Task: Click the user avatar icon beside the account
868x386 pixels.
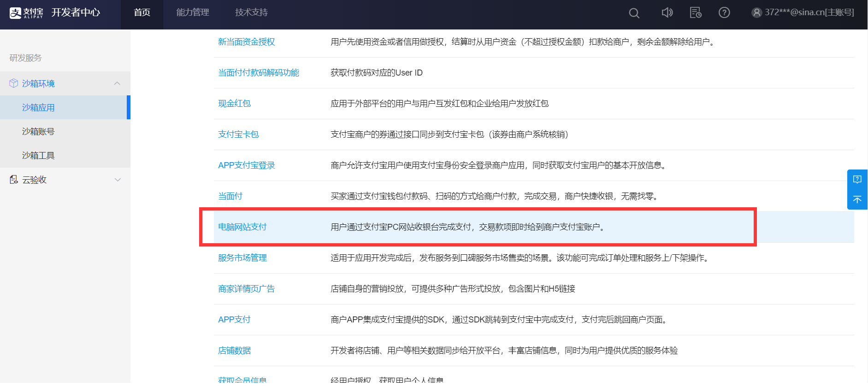Action: coord(756,12)
